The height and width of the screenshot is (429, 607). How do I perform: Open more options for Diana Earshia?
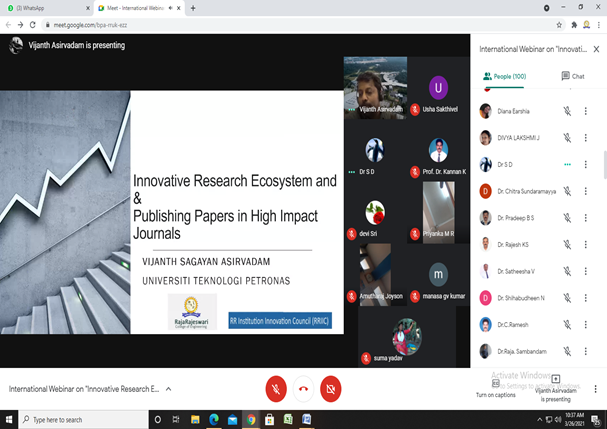point(585,111)
